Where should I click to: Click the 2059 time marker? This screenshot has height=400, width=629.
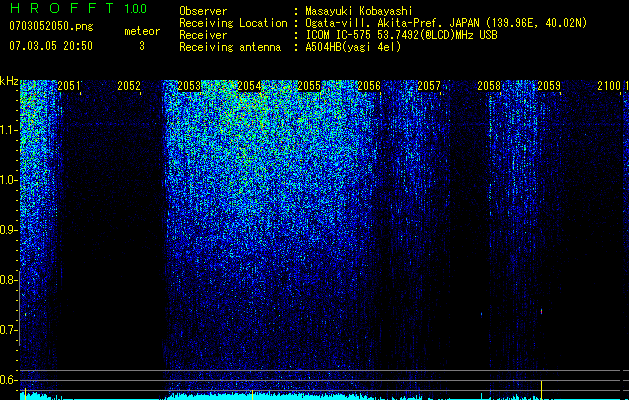pyautogui.click(x=549, y=86)
